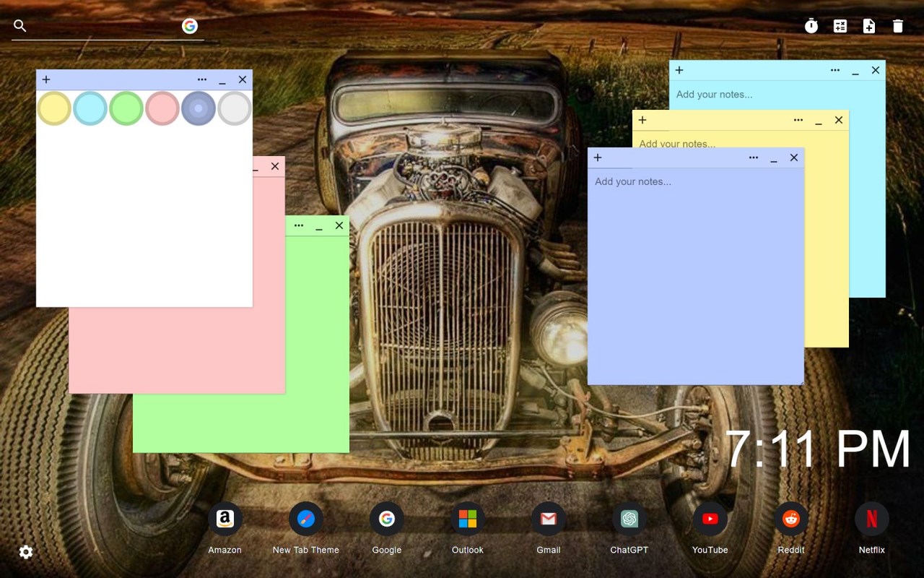Add note using plus on cyan note

679,70
